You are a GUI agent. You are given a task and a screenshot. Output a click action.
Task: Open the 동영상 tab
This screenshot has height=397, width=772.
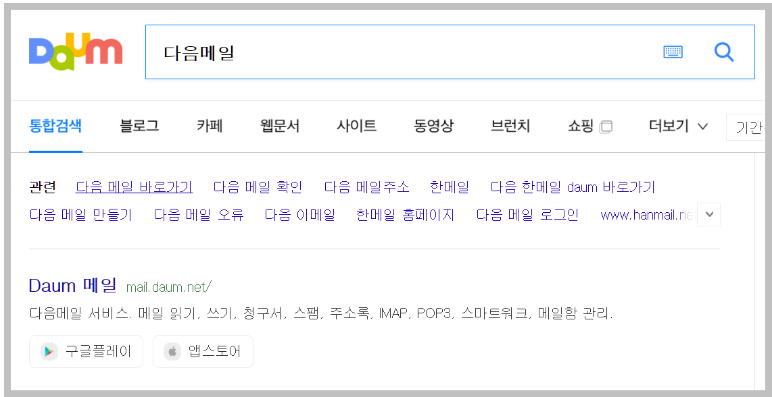point(434,127)
